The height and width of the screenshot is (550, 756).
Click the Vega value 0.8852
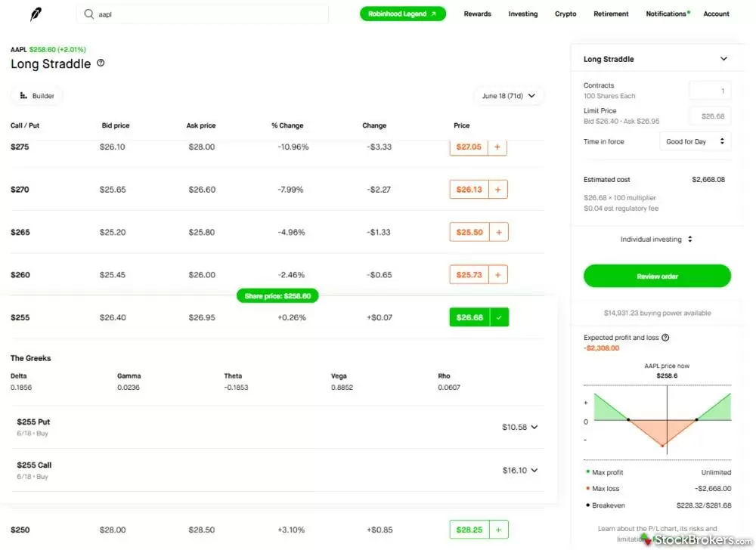point(342,388)
